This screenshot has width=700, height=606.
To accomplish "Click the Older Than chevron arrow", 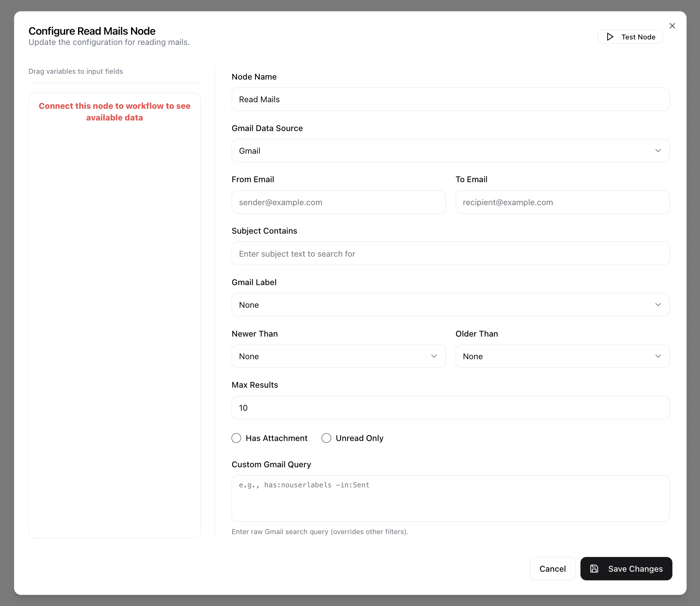I will point(658,356).
